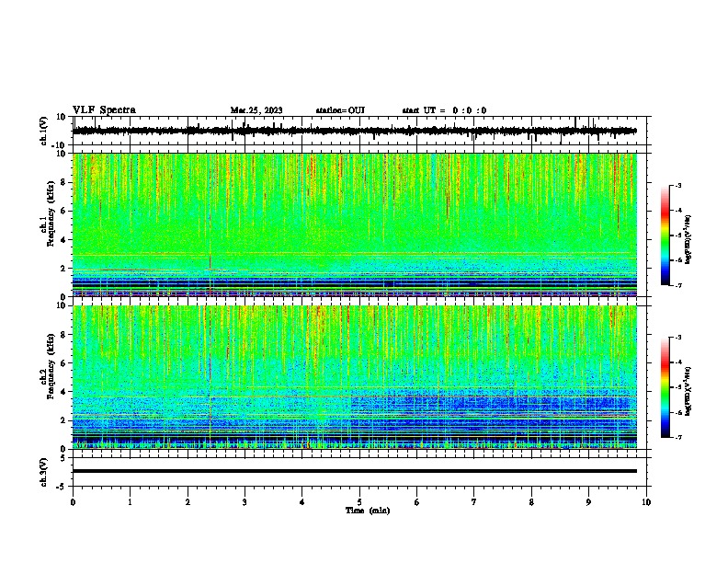
Task: Click tick label "5" on the Time axis
Action: tap(359, 502)
